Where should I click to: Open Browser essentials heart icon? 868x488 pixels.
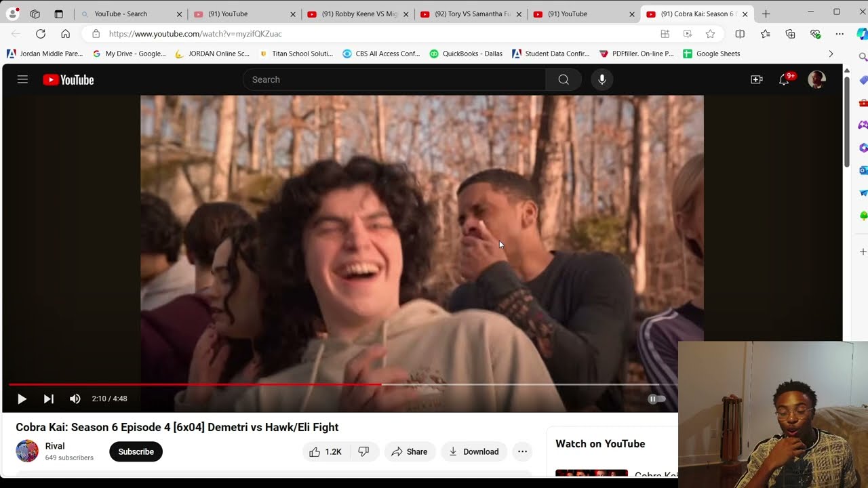click(x=815, y=34)
